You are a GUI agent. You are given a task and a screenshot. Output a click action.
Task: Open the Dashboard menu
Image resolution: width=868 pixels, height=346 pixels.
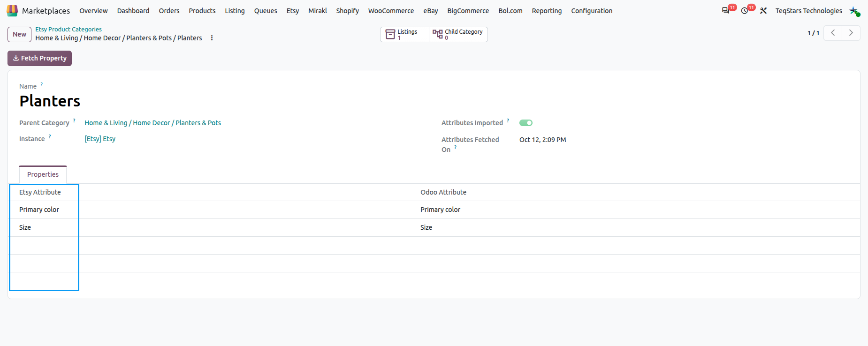coord(133,11)
